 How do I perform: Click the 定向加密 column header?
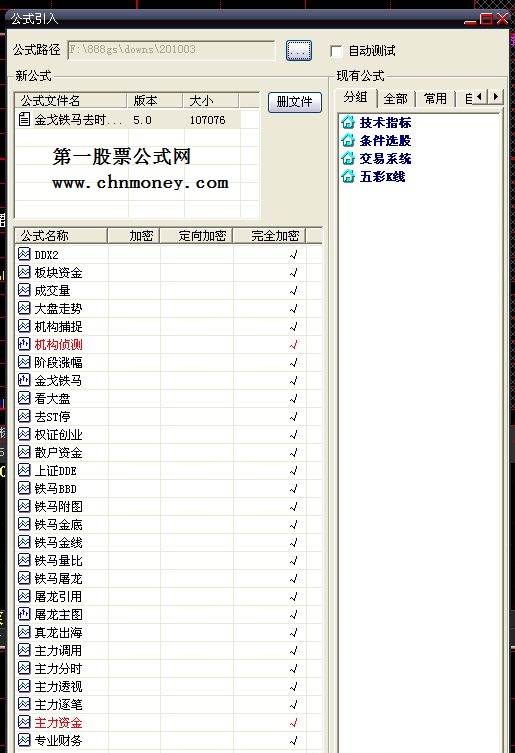[x=196, y=236]
